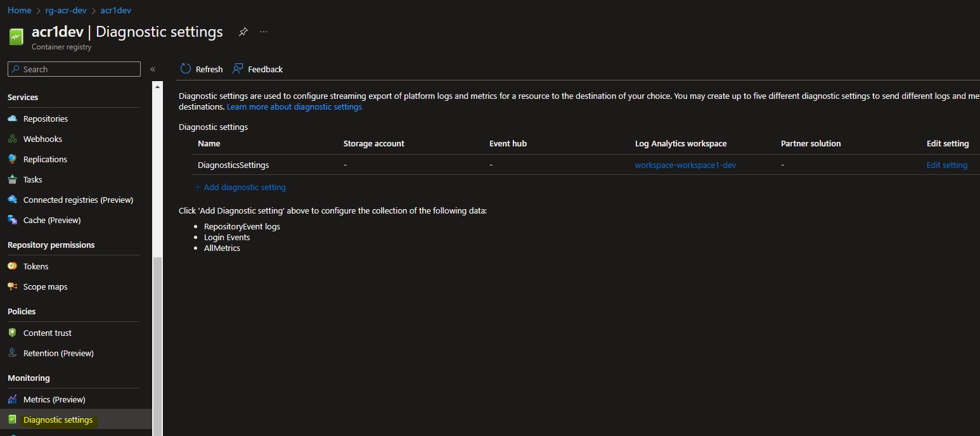980x436 pixels.
Task: Open Scope maps under Repository permissions
Action: [x=46, y=286]
